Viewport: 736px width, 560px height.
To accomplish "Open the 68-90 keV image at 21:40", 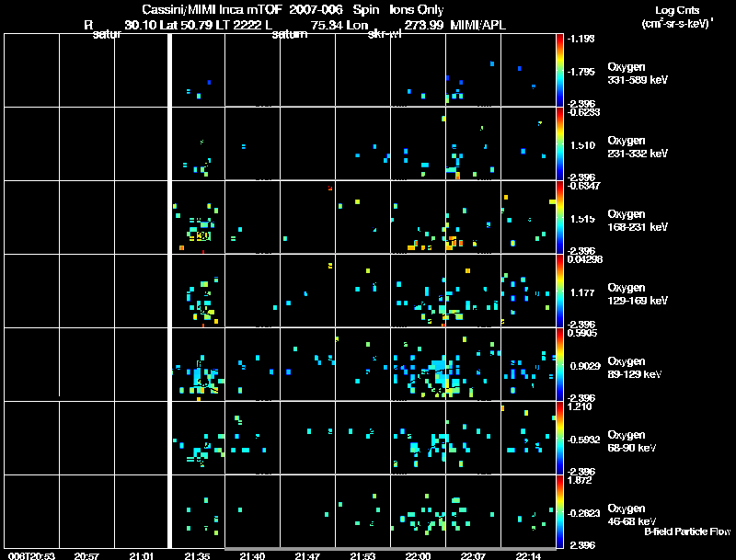I will click(252, 439).
